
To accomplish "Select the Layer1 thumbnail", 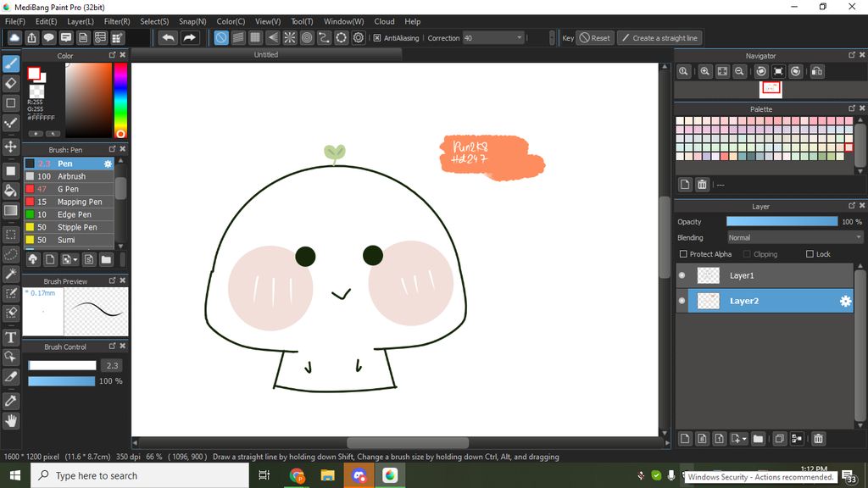I will (708, 275).
